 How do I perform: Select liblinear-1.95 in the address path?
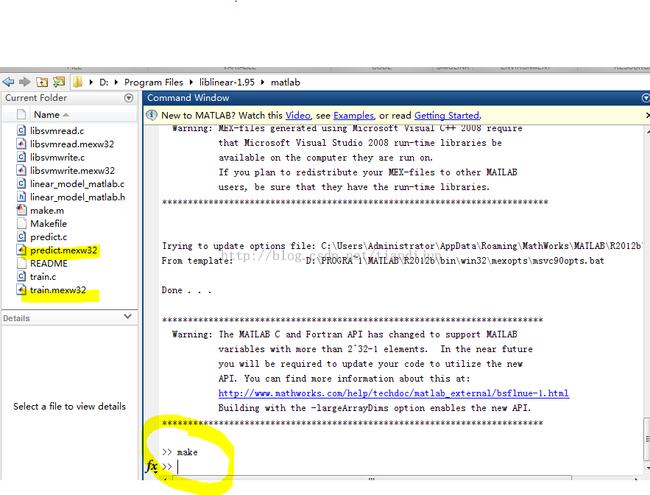(227, 82)
